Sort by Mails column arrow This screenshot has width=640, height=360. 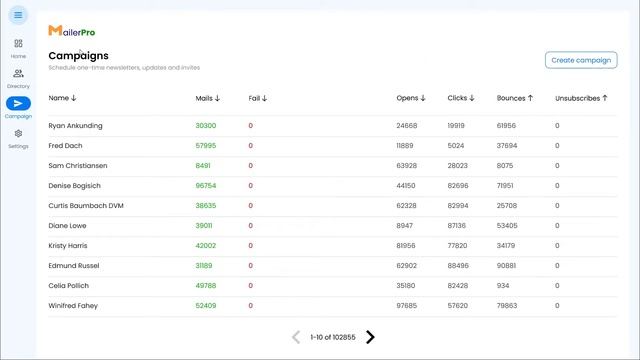tap(218, 98)
